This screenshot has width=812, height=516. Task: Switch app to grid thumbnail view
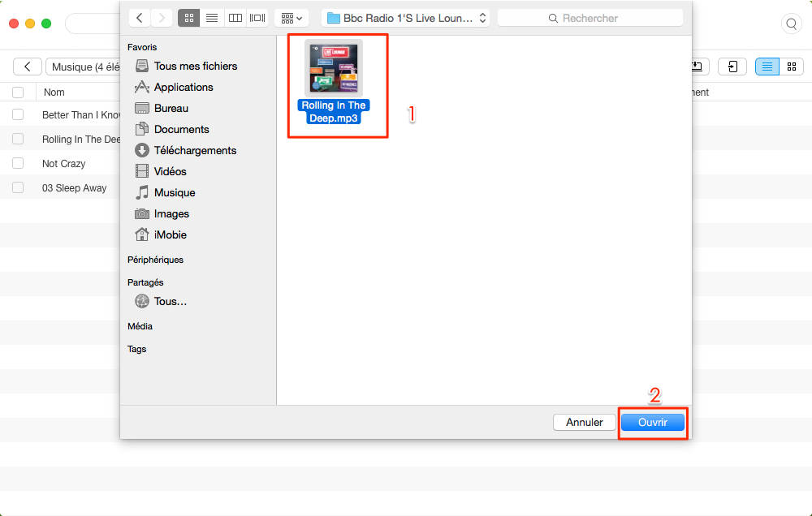click(791, 67)
